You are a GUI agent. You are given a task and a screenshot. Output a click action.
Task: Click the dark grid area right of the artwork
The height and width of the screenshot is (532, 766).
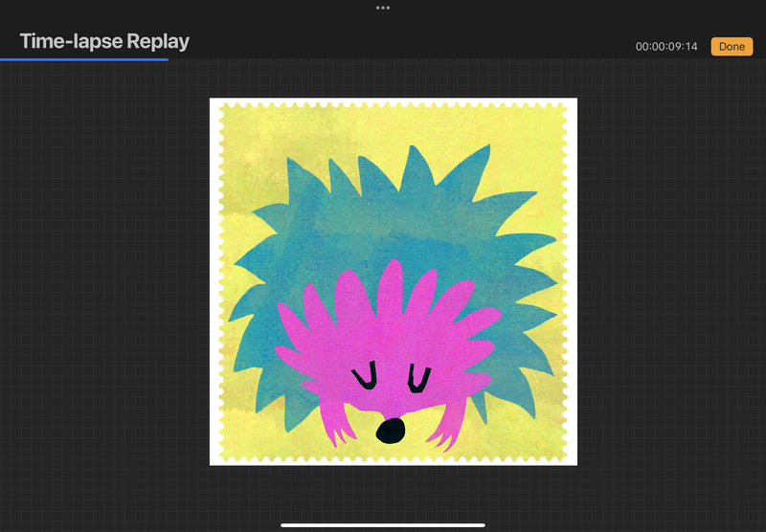click(670, 287)
